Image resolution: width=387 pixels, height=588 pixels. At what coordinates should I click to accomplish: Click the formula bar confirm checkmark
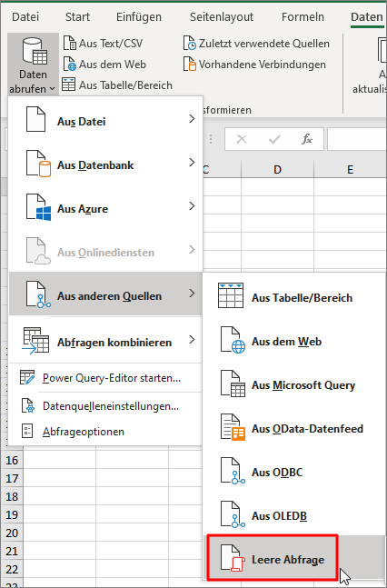point(274,139)
